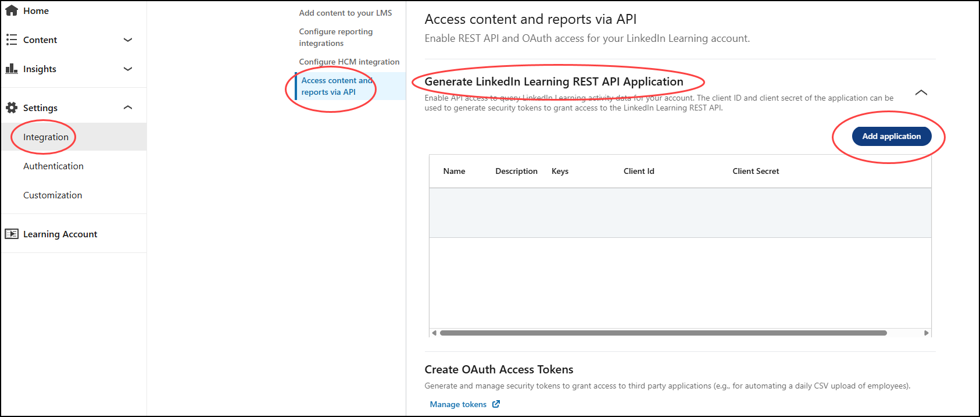
Task: Click the table's scroll right arrow
Action: pos(927,333)
